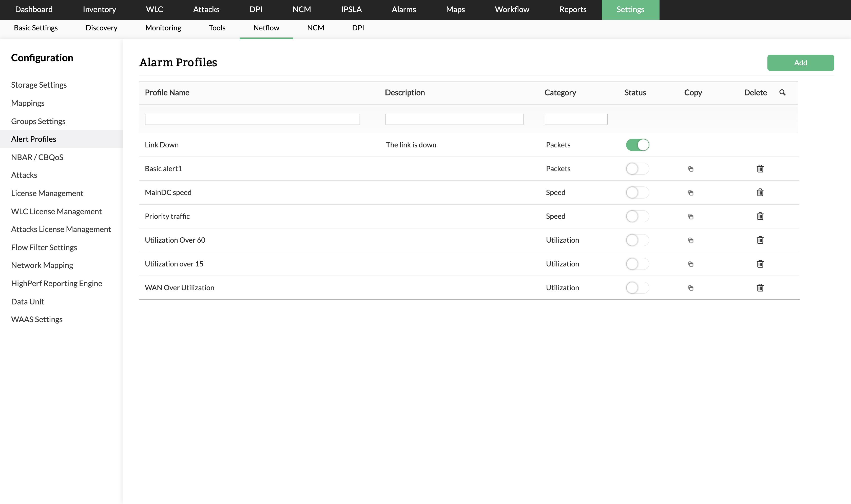Open Flow Filter Settings in sidebar
This screenshot has height=504, width=851.
point(44,247)
